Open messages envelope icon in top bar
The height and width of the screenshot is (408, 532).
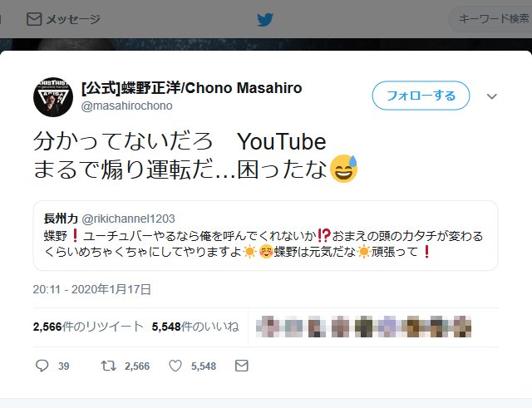pyautogui.click(x=34, y=19)
